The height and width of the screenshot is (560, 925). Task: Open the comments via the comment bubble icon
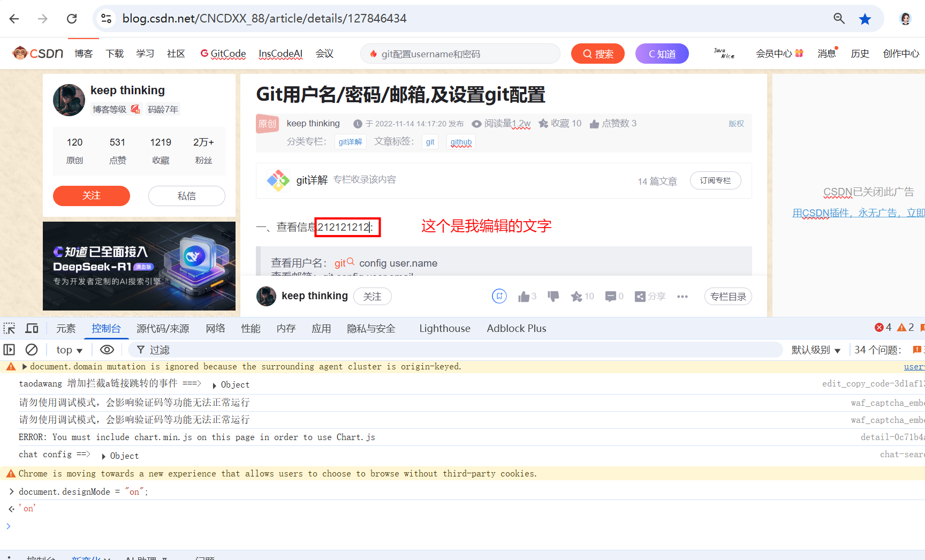pos(610,296)
